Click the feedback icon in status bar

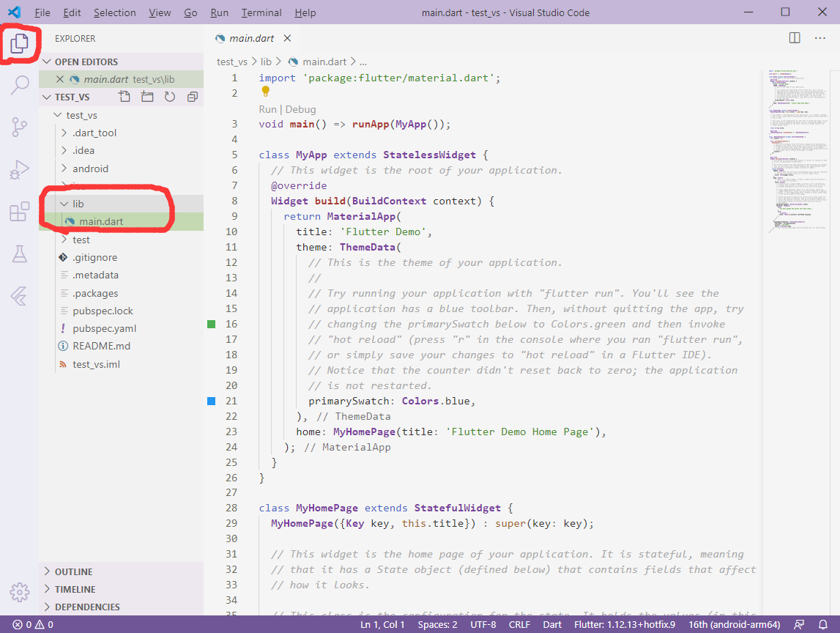click(x=799, y=624)
